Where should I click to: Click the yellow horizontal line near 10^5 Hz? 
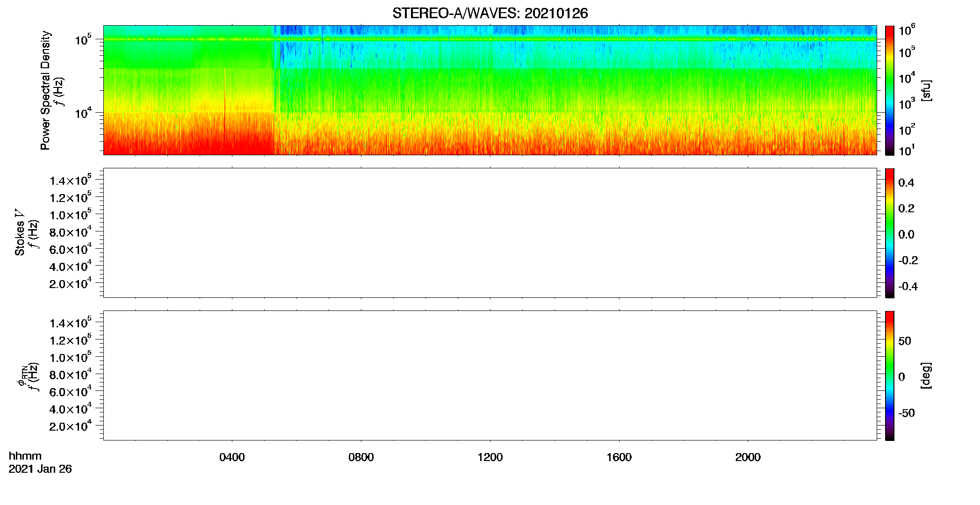(490, 39)
